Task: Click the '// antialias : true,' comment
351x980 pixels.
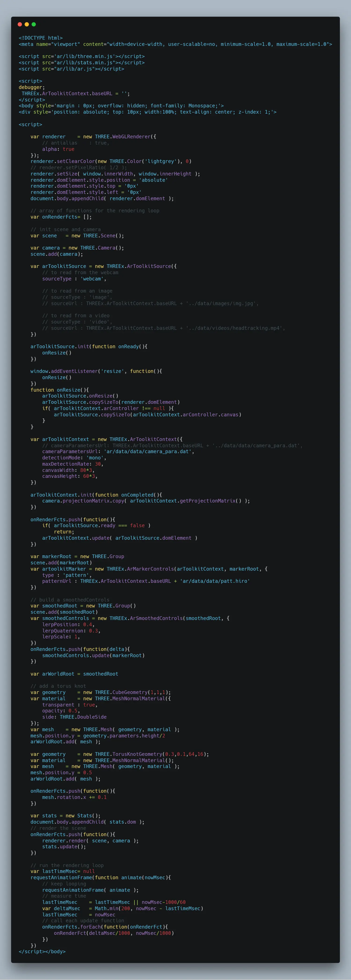Action: pos(76,143)
